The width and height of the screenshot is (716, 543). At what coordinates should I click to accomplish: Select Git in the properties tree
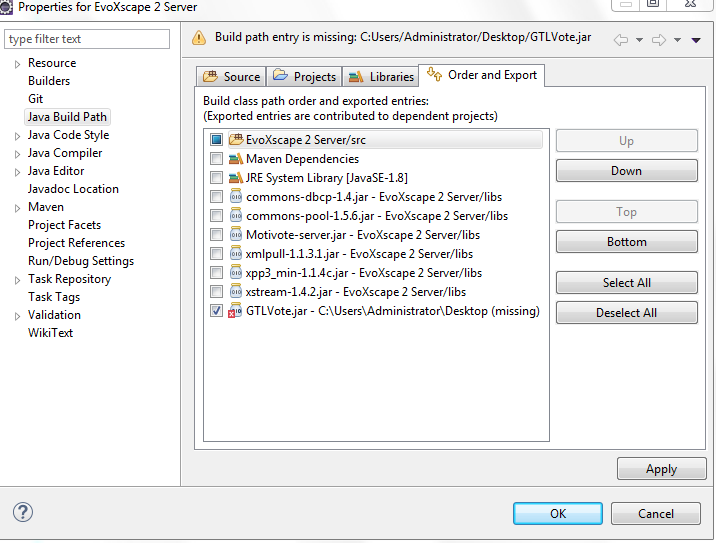[36, 99]
